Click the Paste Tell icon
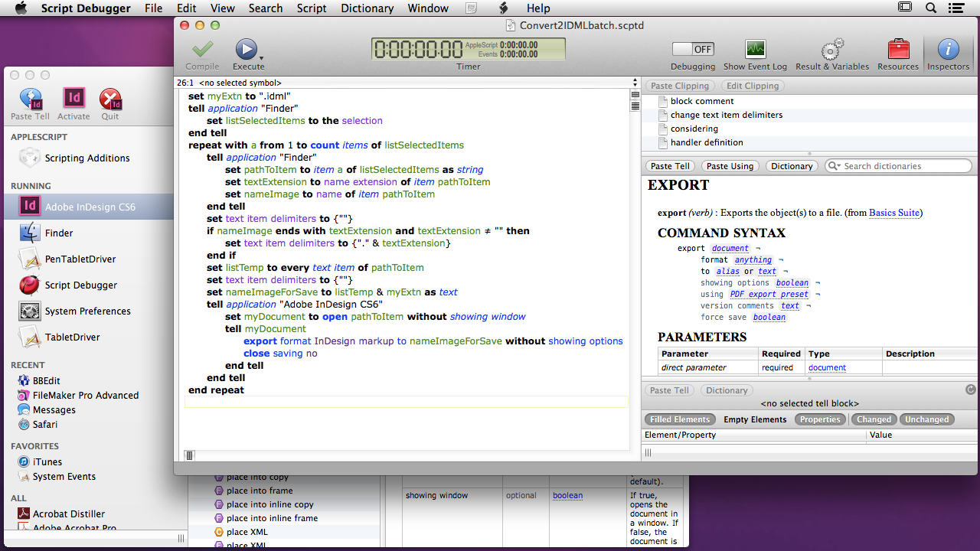Screen dimensions: 980x551 point(31,99)
